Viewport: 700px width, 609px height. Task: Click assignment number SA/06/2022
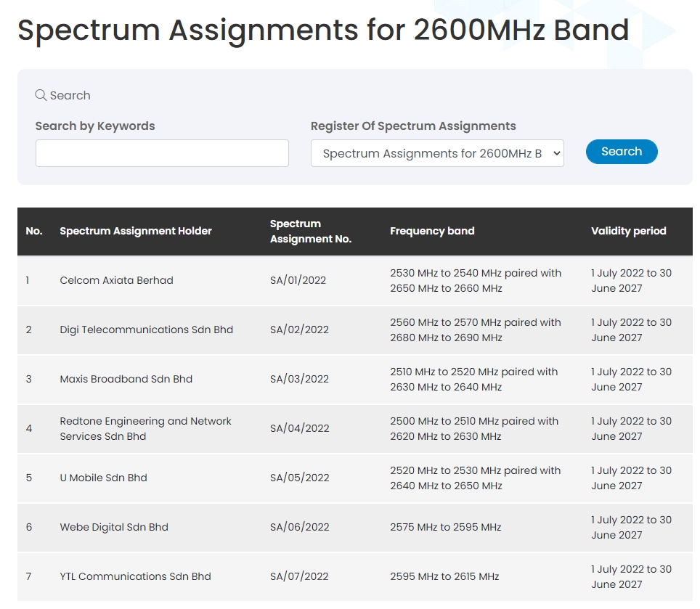click(299, 527)
